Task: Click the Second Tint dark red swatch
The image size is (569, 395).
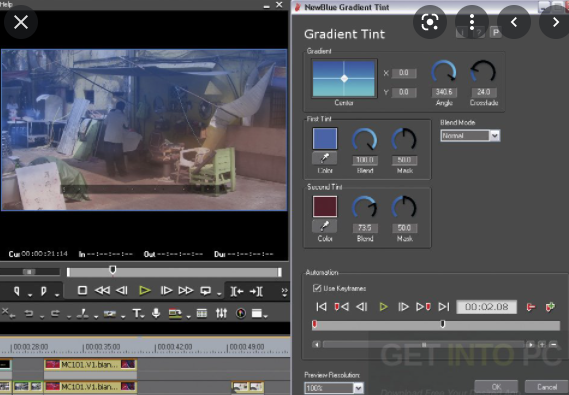Action: click(325, 207)
